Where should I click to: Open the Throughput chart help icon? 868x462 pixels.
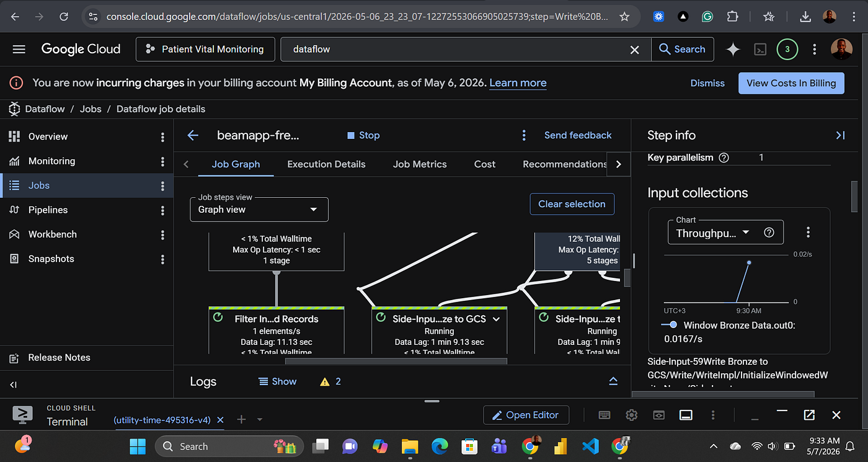coord(769,233)
